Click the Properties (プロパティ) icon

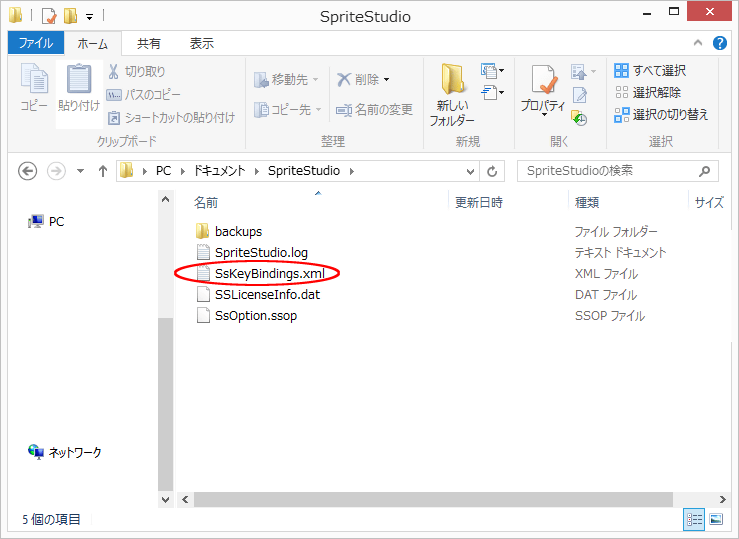pyautogui.click(x=543, y=79)
